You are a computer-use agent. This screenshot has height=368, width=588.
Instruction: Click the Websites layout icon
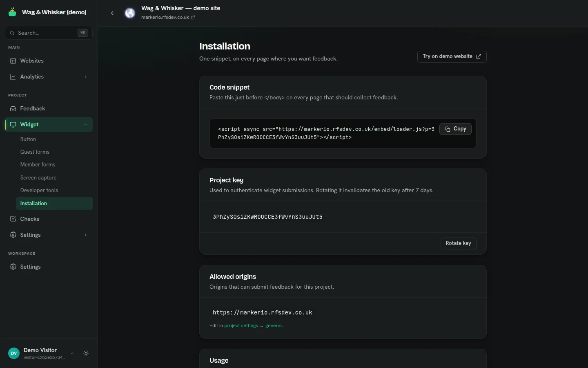[x=13, y=61]
